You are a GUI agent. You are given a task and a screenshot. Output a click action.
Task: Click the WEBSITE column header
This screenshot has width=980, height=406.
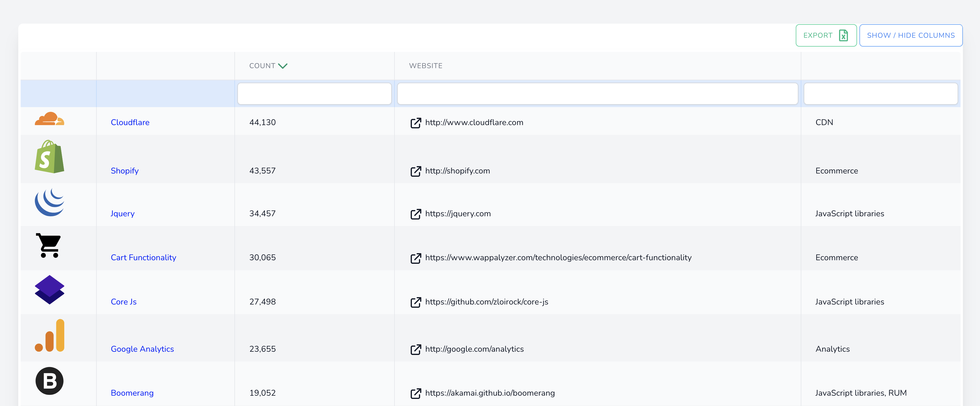pyautogui.click(x=425, y=66)
